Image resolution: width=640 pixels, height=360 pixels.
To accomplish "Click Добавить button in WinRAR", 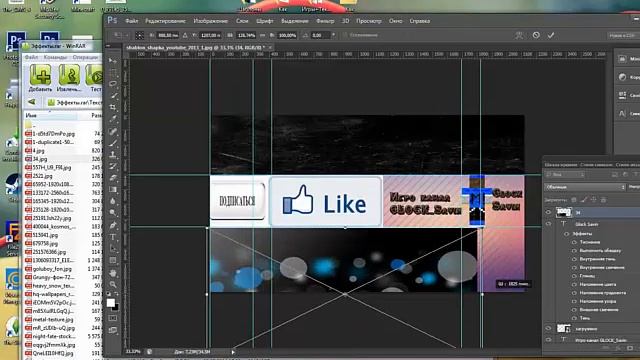I will tap(40, 78).
